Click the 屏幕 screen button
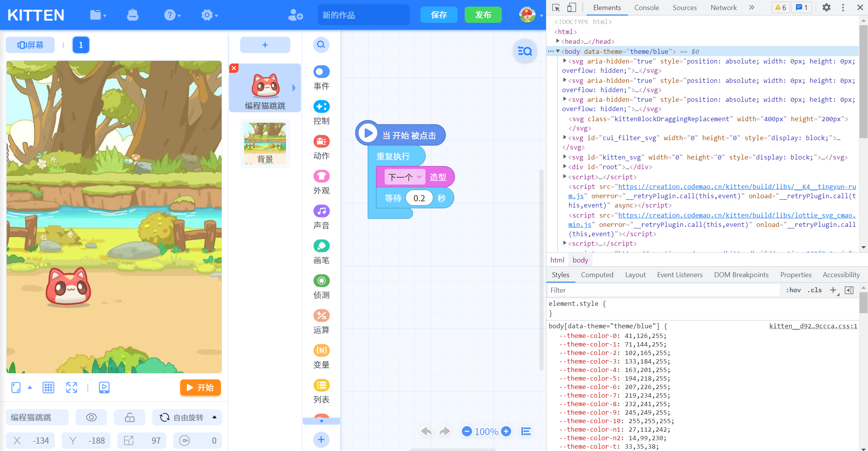The image size is (868, 451). coord(30,45)
